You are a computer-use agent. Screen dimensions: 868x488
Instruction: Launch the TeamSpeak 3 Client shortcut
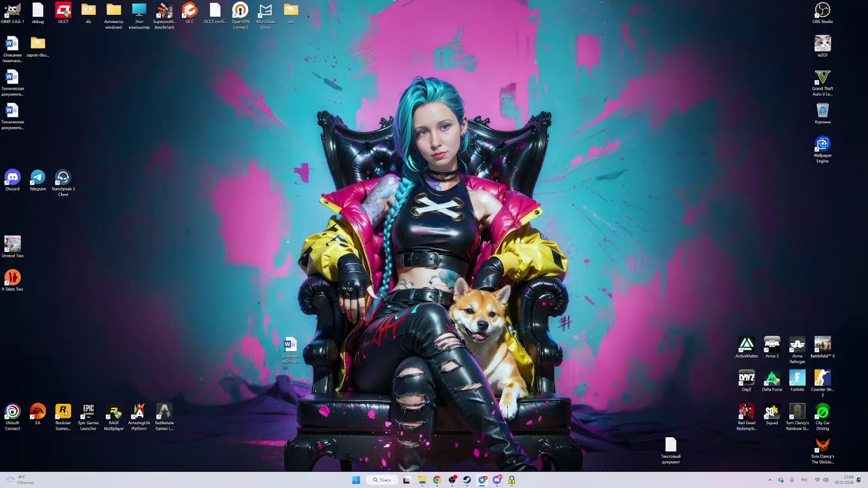click(x=63, y=183)
